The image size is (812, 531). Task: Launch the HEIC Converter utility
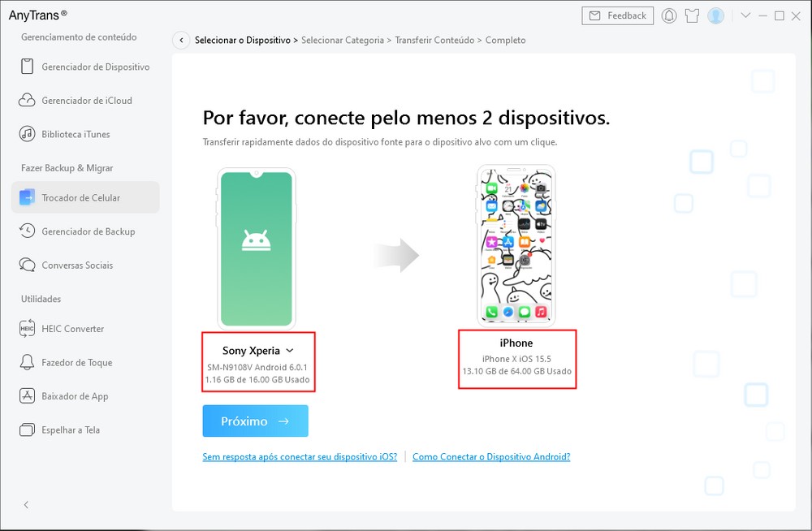73,329
